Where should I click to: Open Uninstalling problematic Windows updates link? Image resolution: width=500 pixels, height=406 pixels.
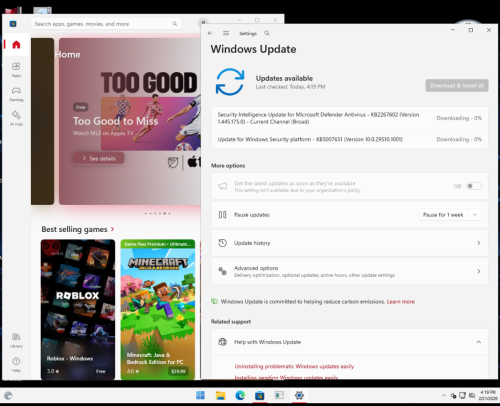[x=294, y=366]
